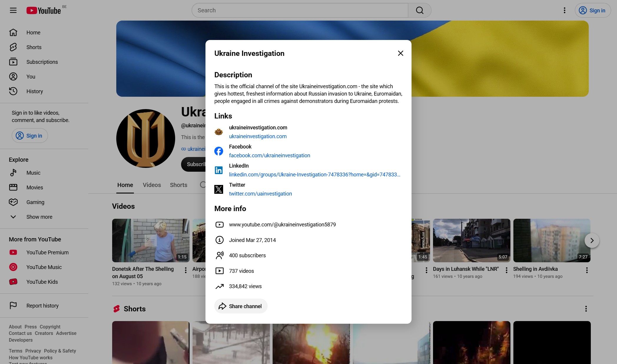Go to Subscriptions in sidebar
Viewport: 617px width, 364px height.
[x=44, y=62]
